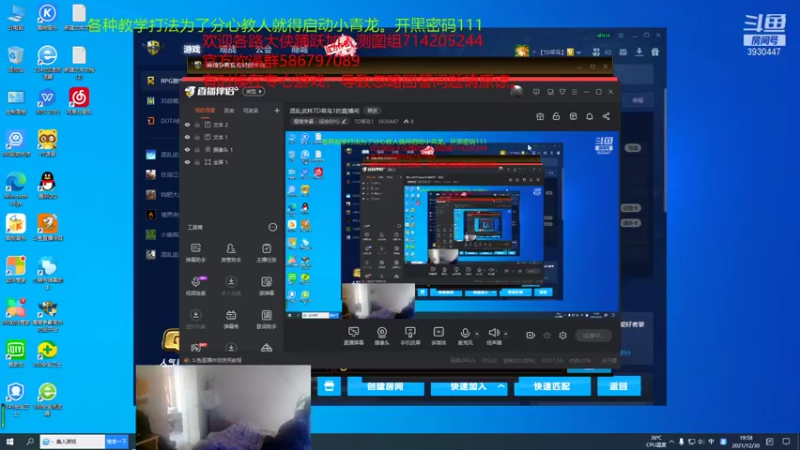Click 修改 button beside stream room title

(x=372, y=111)
